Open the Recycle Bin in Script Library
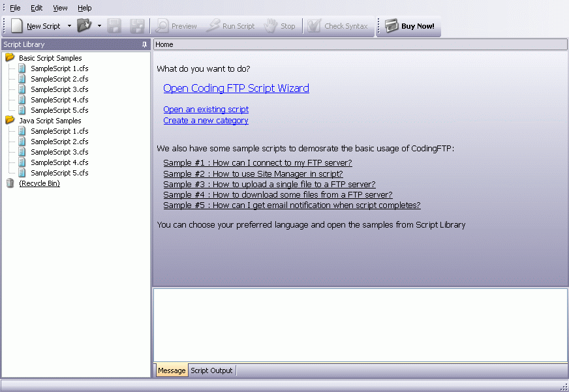Image resolution: width=569 pixels, height=392 pixels. click(39, 183)
